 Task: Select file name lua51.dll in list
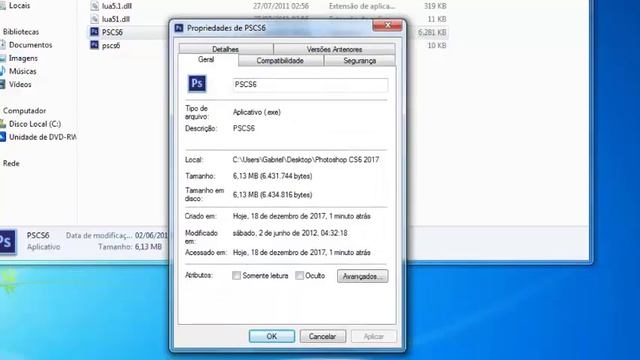(116, 19)
